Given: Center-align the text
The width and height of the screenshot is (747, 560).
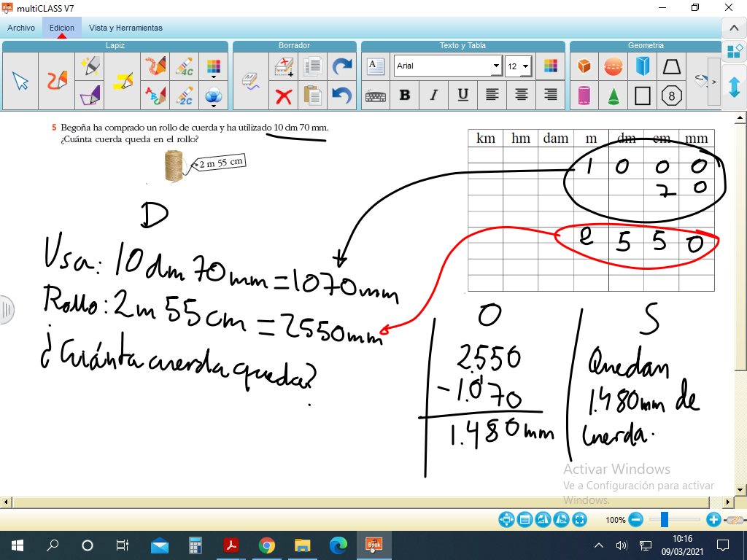Looking at the screenshot, I should (x=521, y=96).
